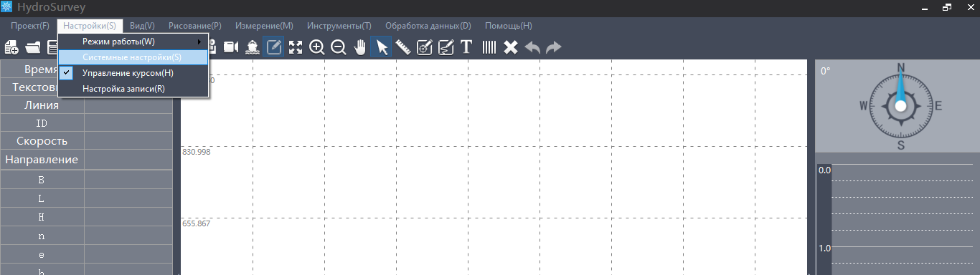980x275 pixels.
Task: Click the parallel lines icon
Action: 489,47
